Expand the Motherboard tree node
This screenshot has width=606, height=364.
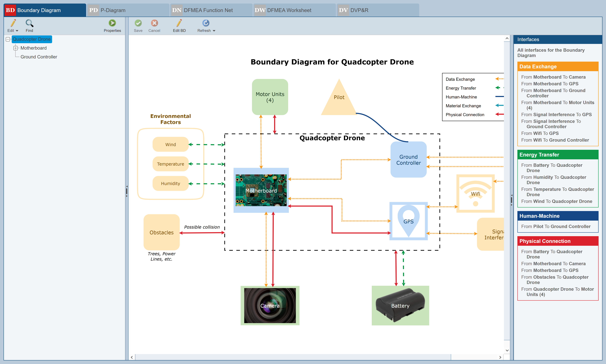[16, 48]
